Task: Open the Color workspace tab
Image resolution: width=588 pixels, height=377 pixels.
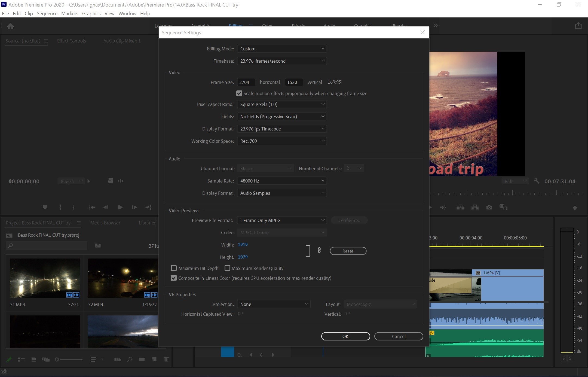Action: click(267, 25)
